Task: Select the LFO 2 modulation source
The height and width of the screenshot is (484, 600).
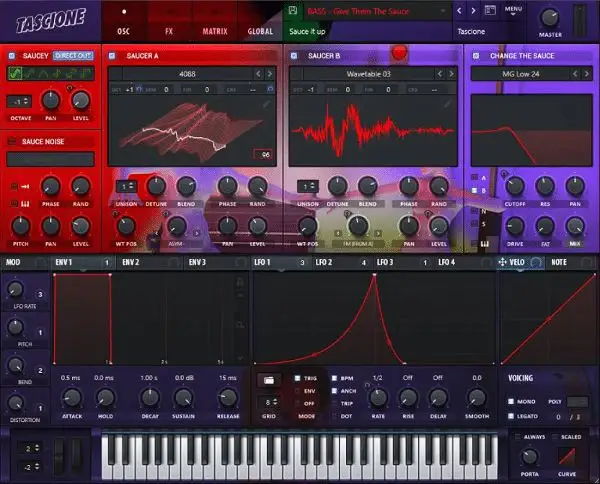Action: pyautogui.click(x=324, y=262)
